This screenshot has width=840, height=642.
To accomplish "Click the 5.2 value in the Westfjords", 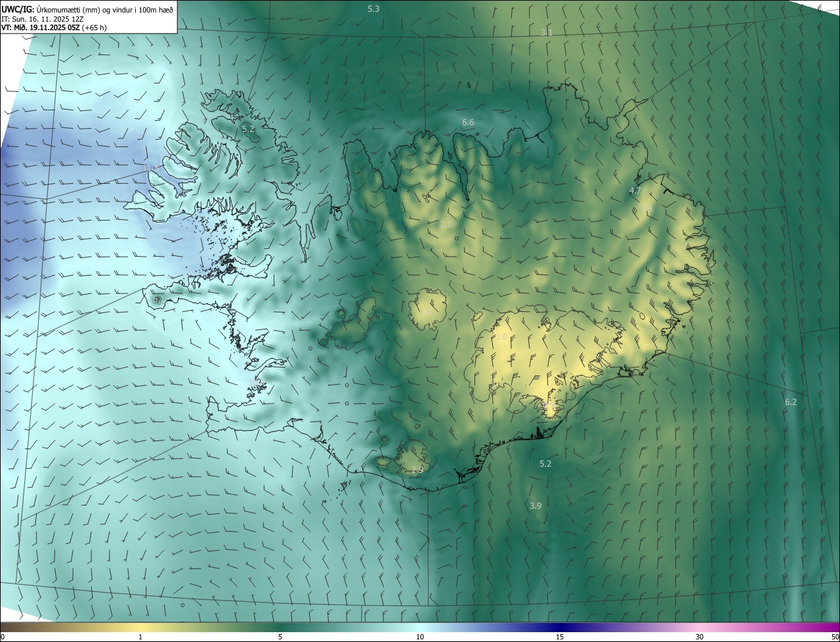I will tap(248, 129).
